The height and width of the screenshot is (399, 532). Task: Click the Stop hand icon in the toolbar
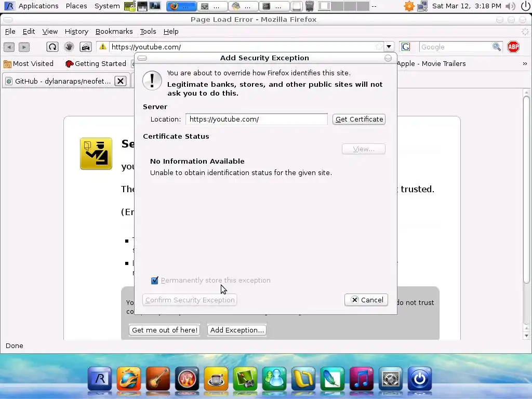[x=69, y=47]
